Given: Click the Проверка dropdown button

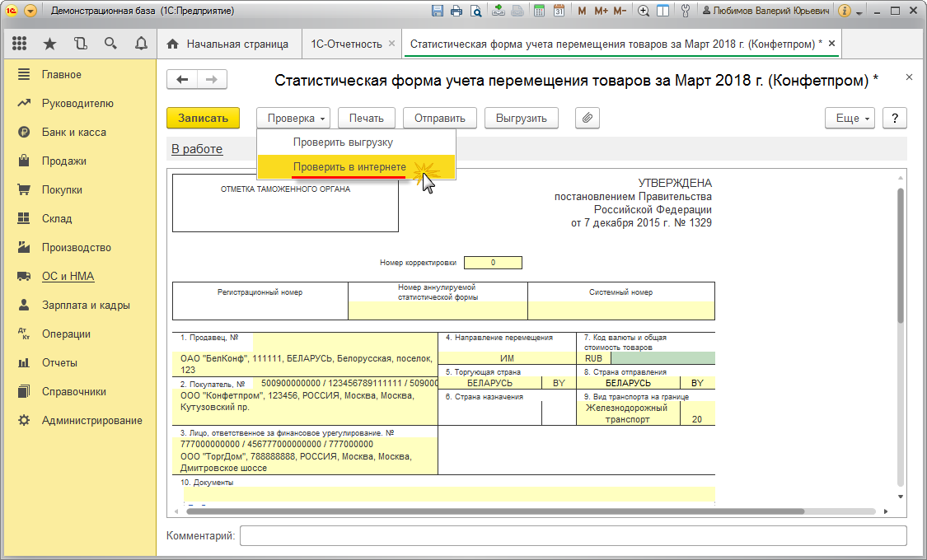Looking at the screenshot, I should coord(293,118).
